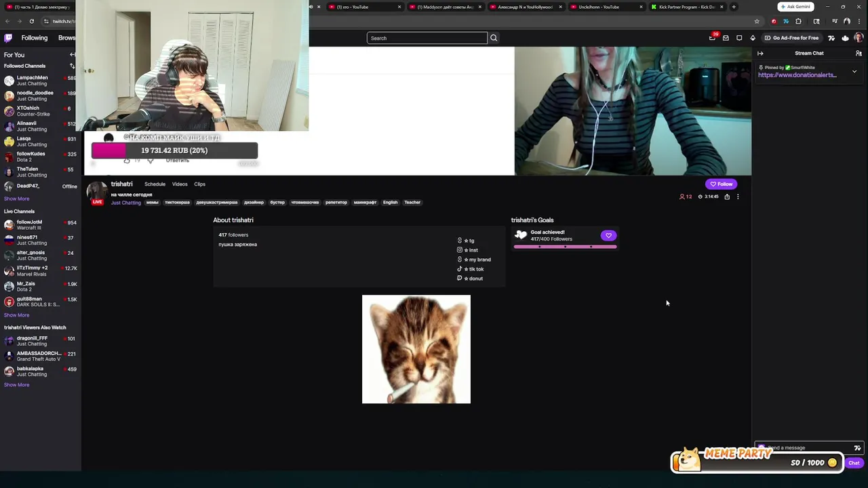Click the Meme Party 50/1000 progress banner
The image size is (868, 488).
pos(757,461)
